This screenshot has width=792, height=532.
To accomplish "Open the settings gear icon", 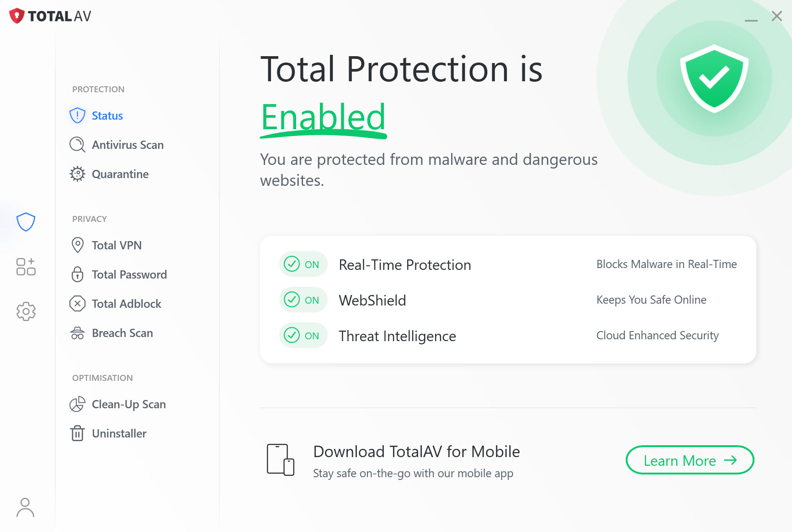I will tap(26, 311).
